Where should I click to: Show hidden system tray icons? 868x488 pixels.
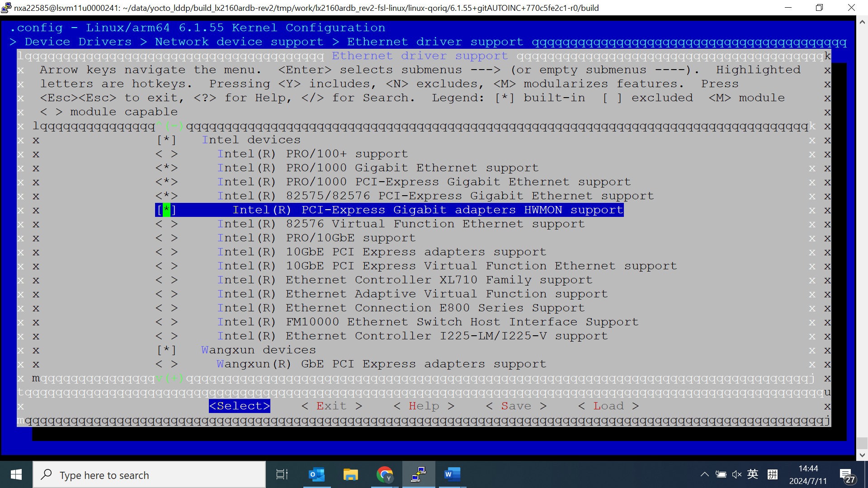[x=704, y=474]
